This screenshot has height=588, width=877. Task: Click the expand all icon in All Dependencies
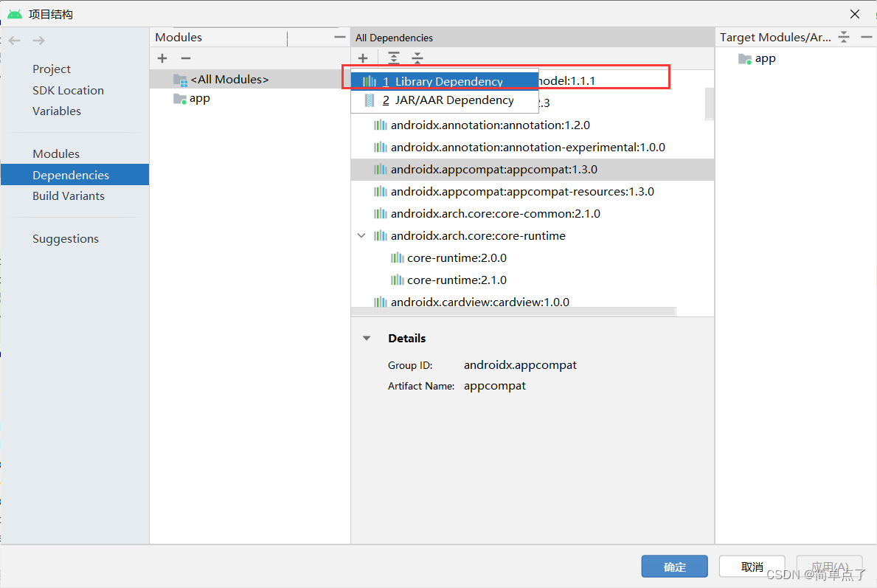point(393,58)
